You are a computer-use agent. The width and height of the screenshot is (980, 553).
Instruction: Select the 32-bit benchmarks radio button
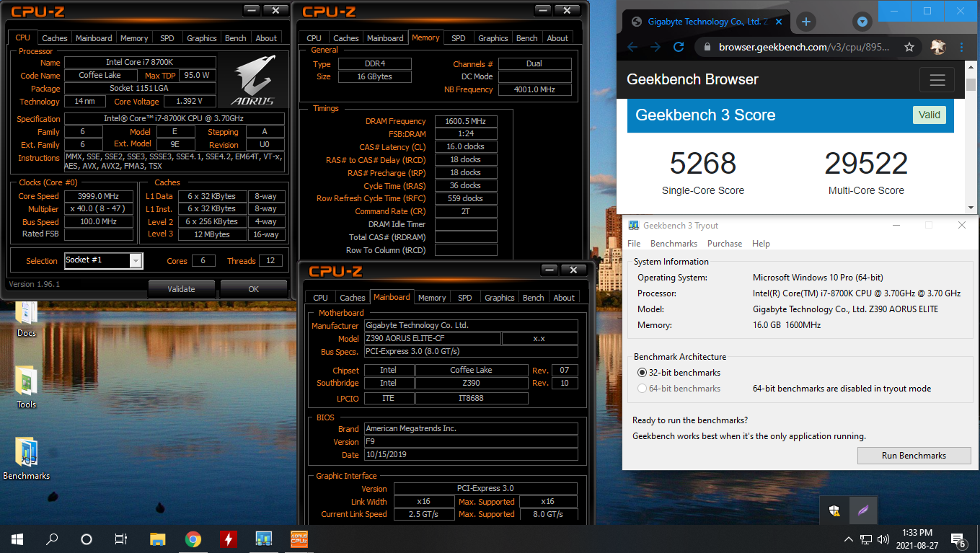643,373
